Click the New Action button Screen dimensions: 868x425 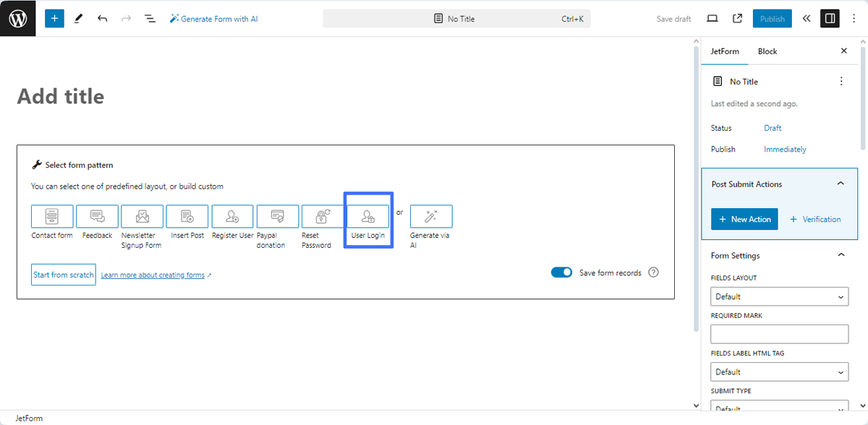[744, 218]
